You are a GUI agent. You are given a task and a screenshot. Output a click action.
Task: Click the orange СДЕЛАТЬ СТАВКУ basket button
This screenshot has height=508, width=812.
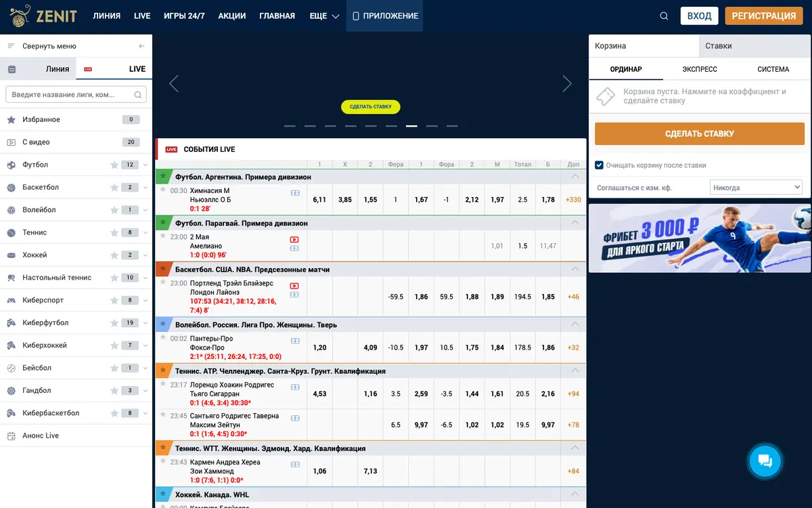click(700, 133)
